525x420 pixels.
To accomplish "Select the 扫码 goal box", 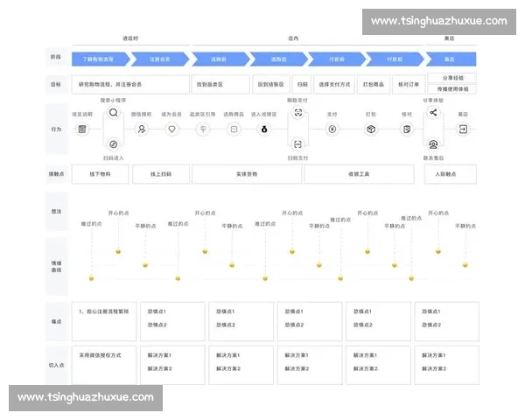I will [303, 84].
